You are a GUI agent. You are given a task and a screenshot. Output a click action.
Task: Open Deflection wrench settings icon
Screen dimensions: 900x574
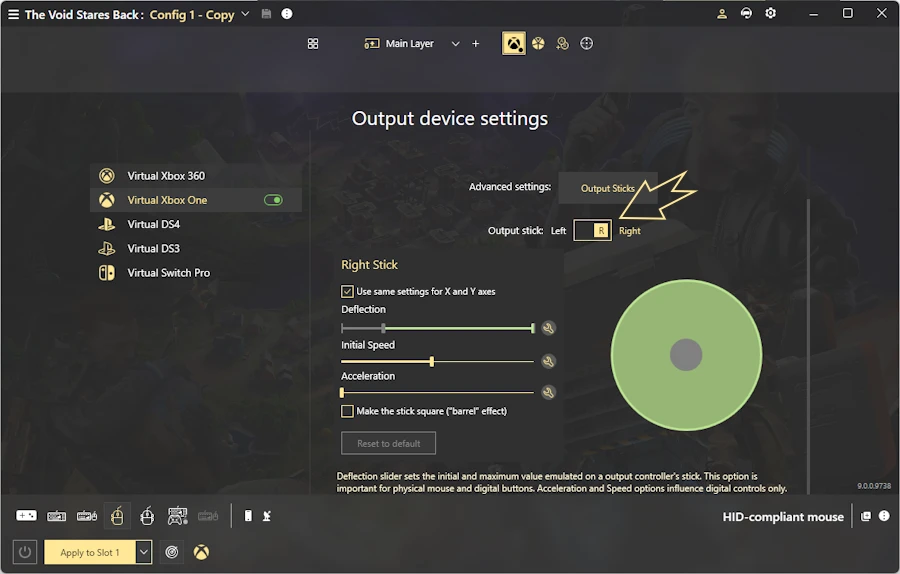pyautogui.click(x=549, y=328)
